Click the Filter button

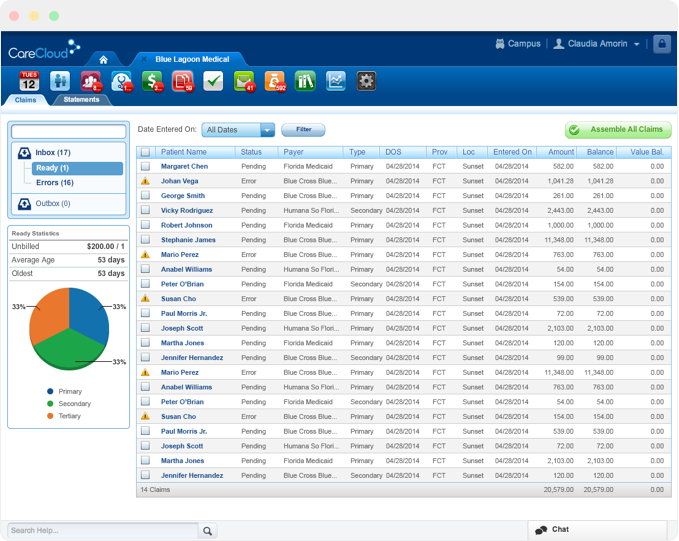[x=303, y=130]
